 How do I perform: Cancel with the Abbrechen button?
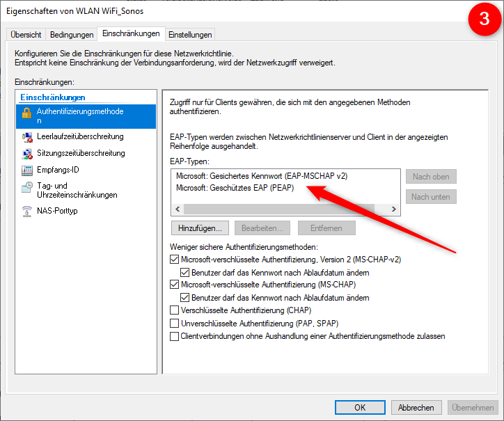tap(416, 408)
